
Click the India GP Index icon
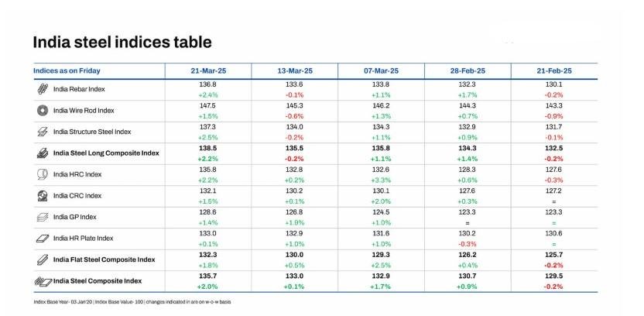pos(43,217)
